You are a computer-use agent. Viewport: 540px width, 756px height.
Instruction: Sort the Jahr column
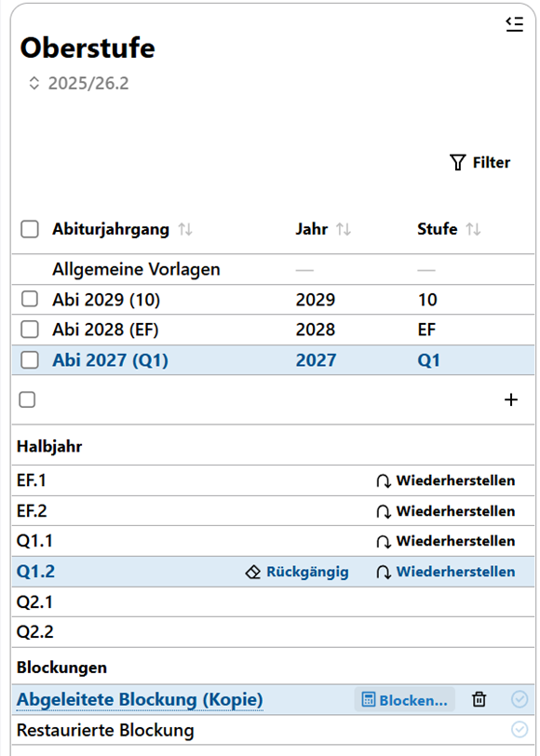(345, 229)
